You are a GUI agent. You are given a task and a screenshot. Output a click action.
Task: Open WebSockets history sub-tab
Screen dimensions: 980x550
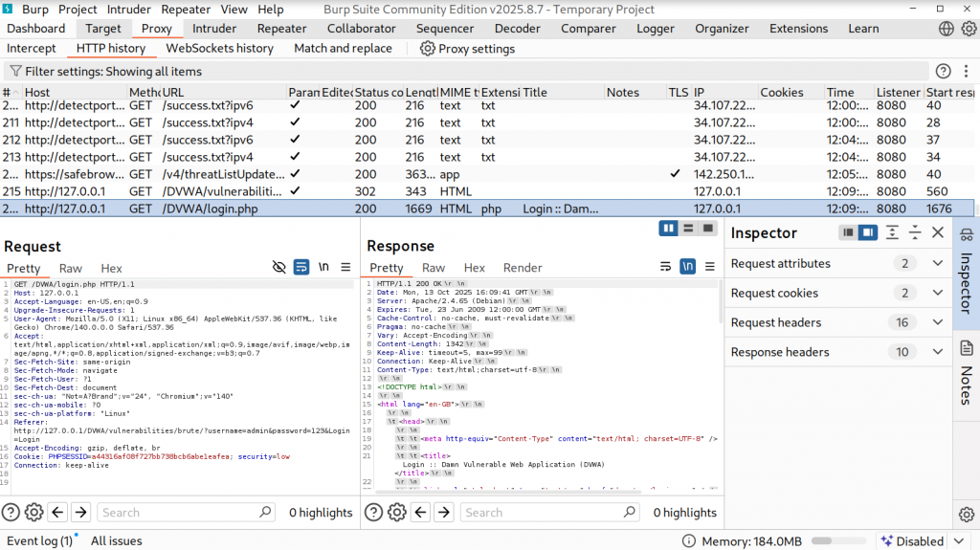219,48
